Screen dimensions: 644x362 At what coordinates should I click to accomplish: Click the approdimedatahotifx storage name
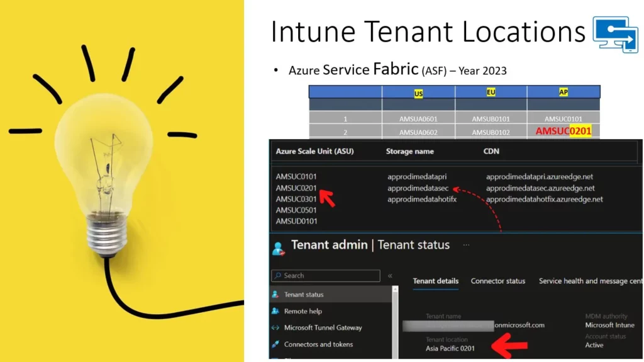(422, 200)
